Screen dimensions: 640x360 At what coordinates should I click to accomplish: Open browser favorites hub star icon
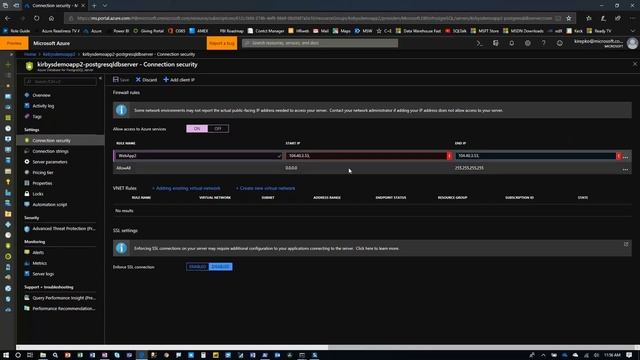pos(589,18)
